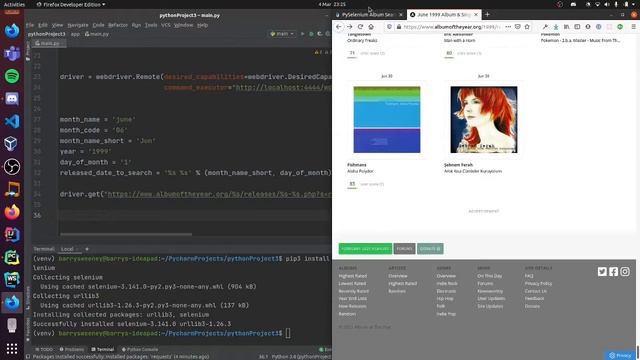Click the PyCharm editor horizontal scrollbar

click(x=126, y=234)
